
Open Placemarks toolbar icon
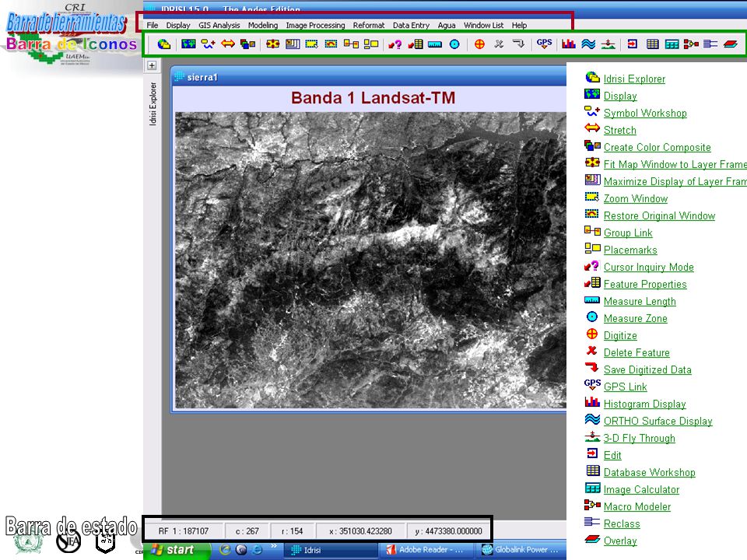(x=371, y=44)
